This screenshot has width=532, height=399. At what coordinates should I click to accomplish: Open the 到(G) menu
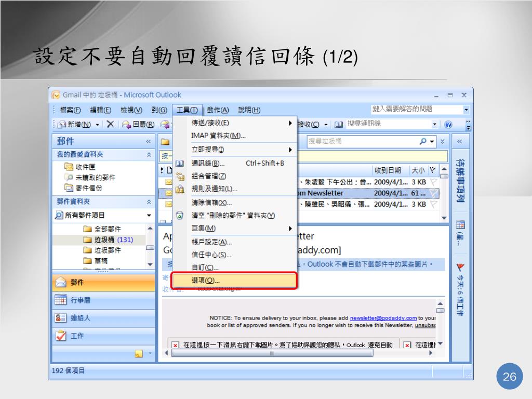[159, 110]
